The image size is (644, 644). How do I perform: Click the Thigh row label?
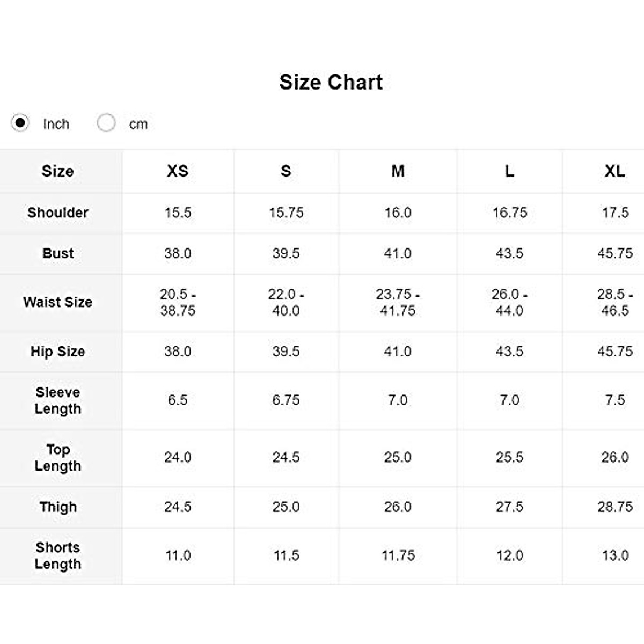click(58, 507)
